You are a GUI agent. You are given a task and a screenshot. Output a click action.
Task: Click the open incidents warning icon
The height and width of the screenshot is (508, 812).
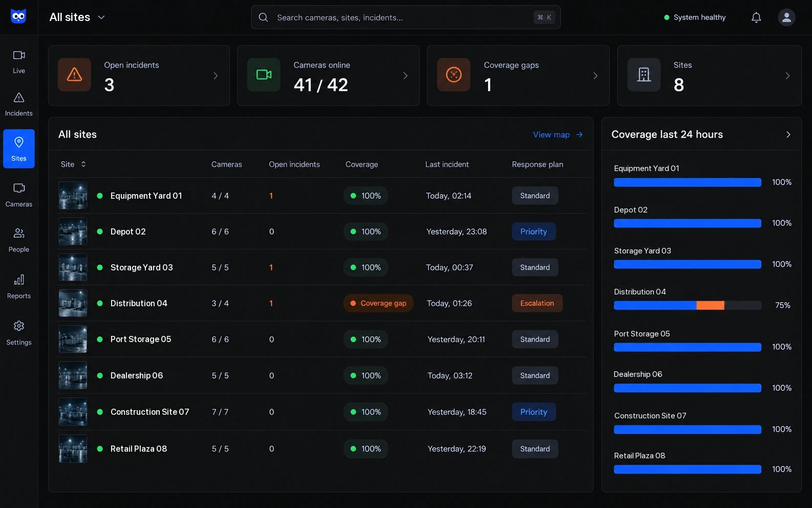pos(74,75)
